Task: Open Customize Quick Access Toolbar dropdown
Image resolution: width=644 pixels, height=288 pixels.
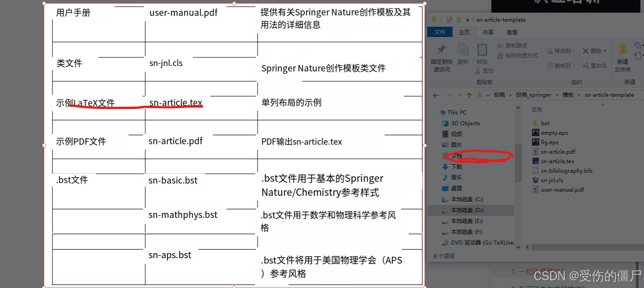Action: click(x=467, y=20)
